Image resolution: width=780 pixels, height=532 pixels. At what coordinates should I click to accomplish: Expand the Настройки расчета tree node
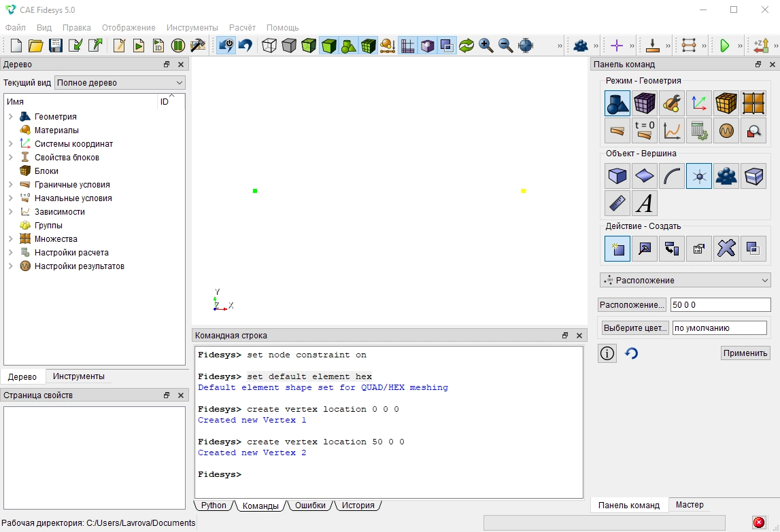point(10,253)
